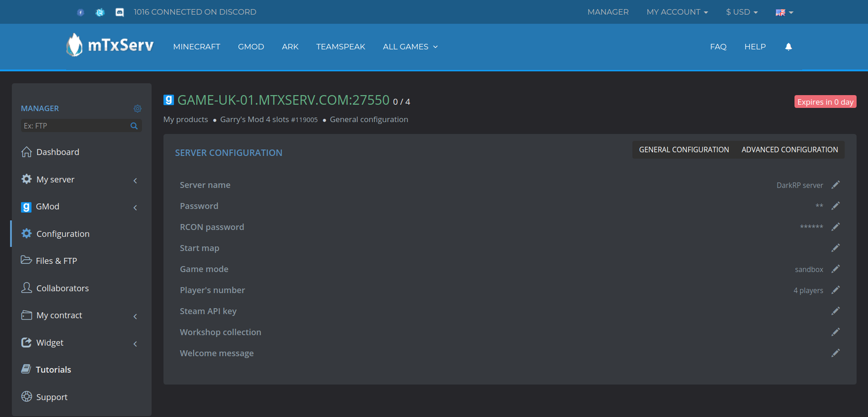This screenshot has height=417, width=868.
Task: Open the Twitter icon link
Action: tap(100, 12)
